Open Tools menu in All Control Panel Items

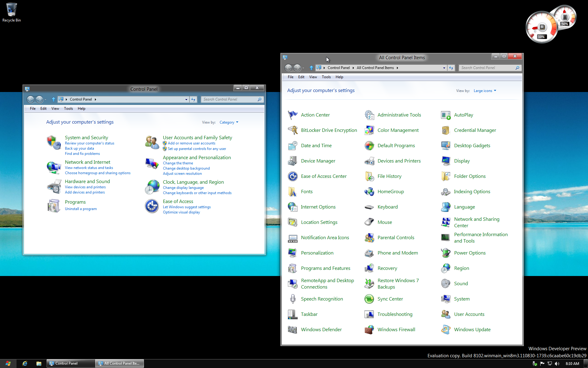click(x=326, y=77)
